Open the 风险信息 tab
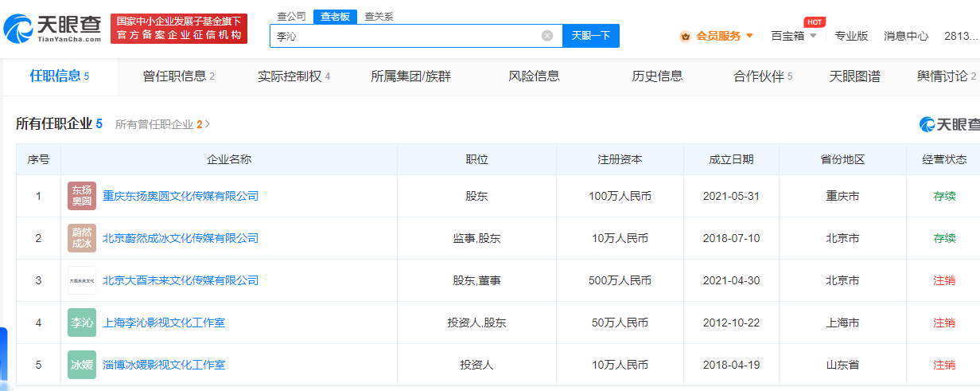 (x=534, y=76)
